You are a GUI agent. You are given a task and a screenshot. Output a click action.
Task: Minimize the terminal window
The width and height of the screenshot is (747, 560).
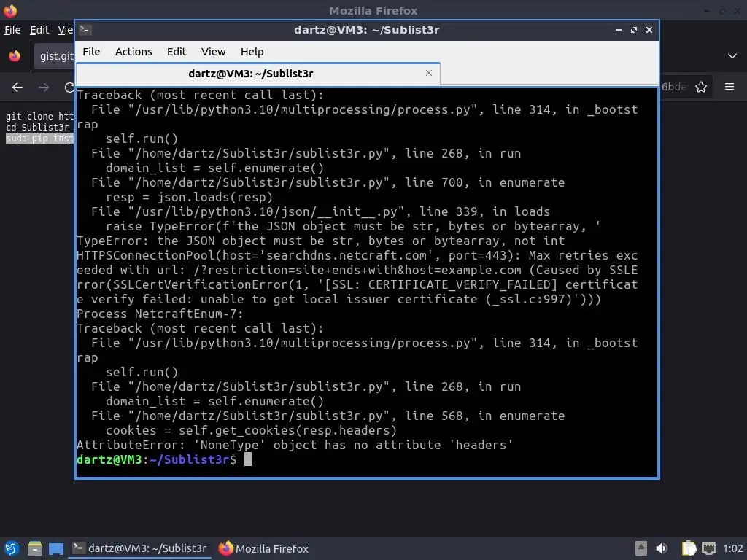pos(619,30)
